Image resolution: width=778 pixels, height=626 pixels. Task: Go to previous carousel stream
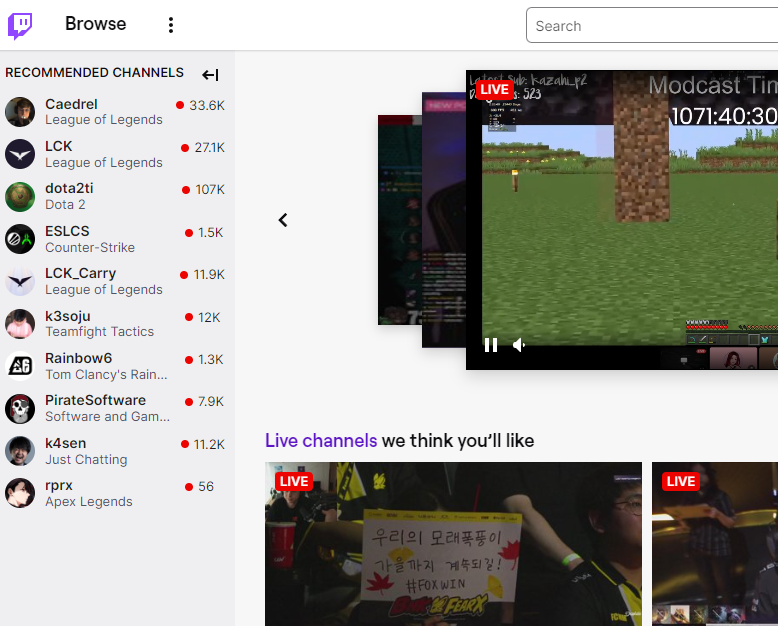point(283,220)
